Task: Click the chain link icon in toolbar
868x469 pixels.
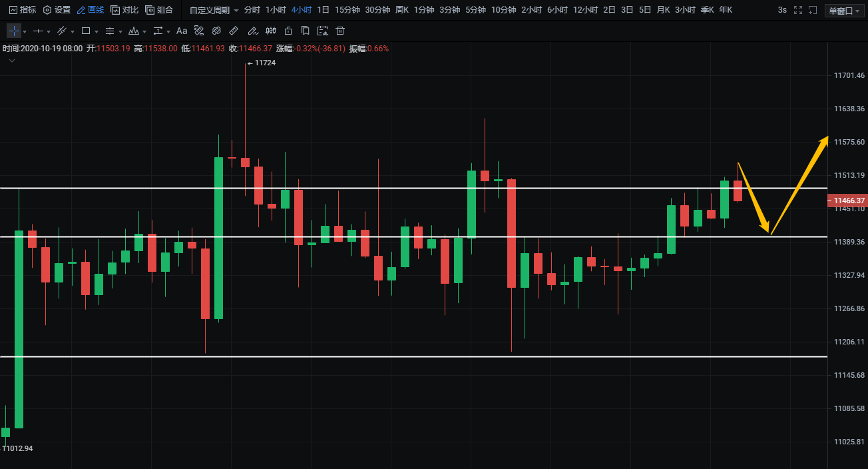Action: pos(216,31)
